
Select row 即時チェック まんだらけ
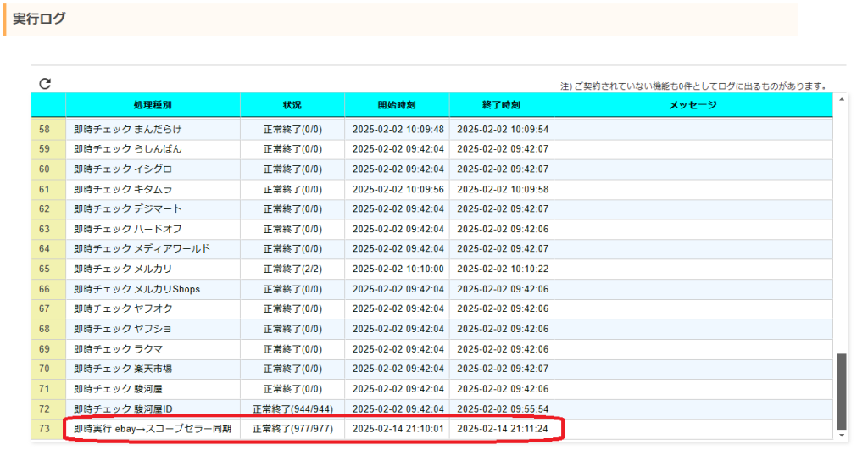coord(431,129)
